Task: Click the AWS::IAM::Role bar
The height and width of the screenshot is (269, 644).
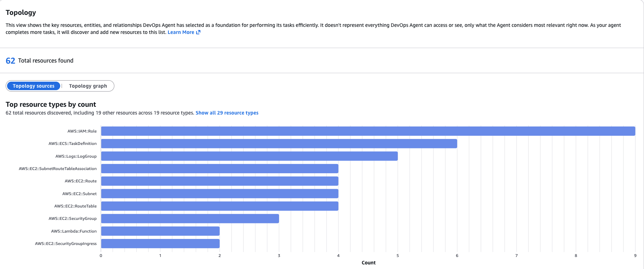Action: click(368, 131)
